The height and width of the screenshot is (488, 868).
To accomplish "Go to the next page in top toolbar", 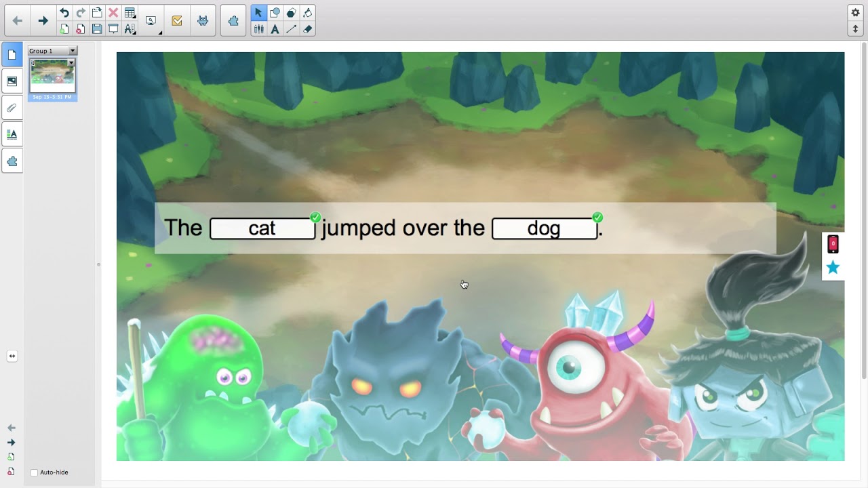I will pyautogui.click(x=43, y=21).
